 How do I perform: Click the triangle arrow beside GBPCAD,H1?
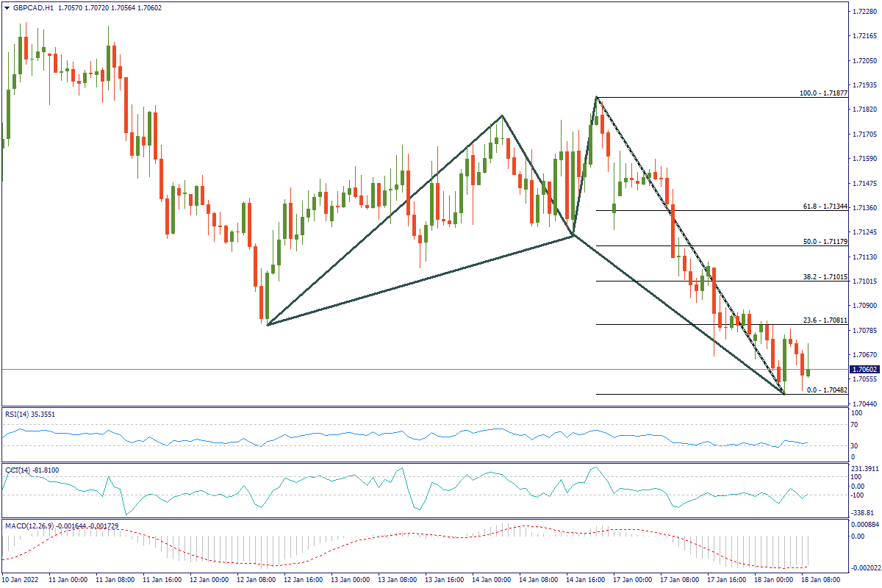click(6, 7)
